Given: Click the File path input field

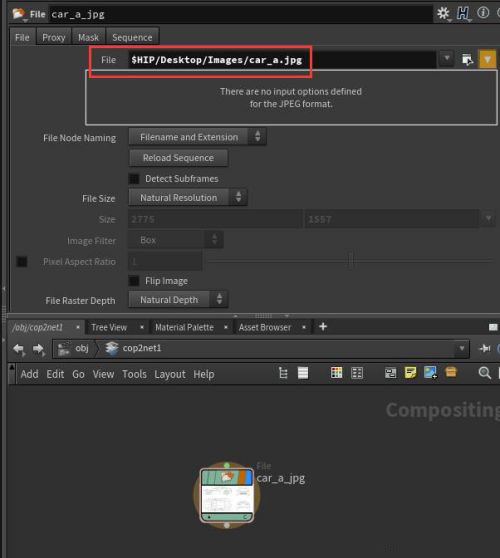Looking at the screenshot, I should 282,59.
